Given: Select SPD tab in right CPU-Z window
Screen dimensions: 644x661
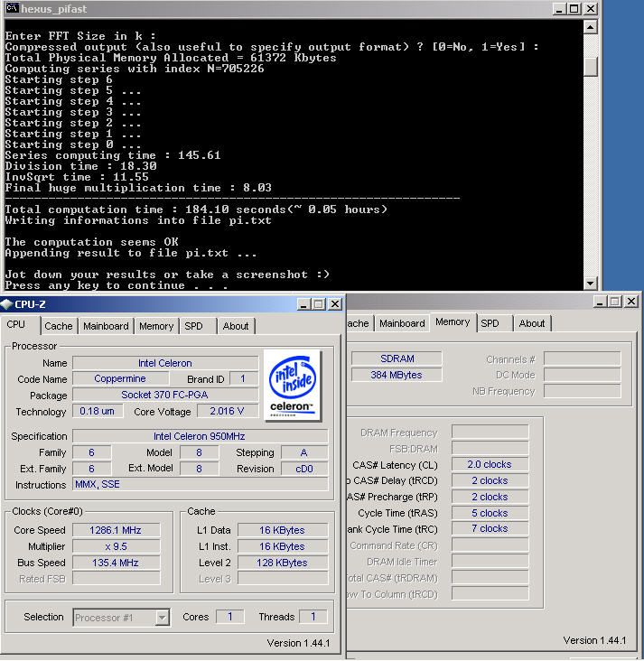Looking at the screenshot, I should click(x=490, y=324).
